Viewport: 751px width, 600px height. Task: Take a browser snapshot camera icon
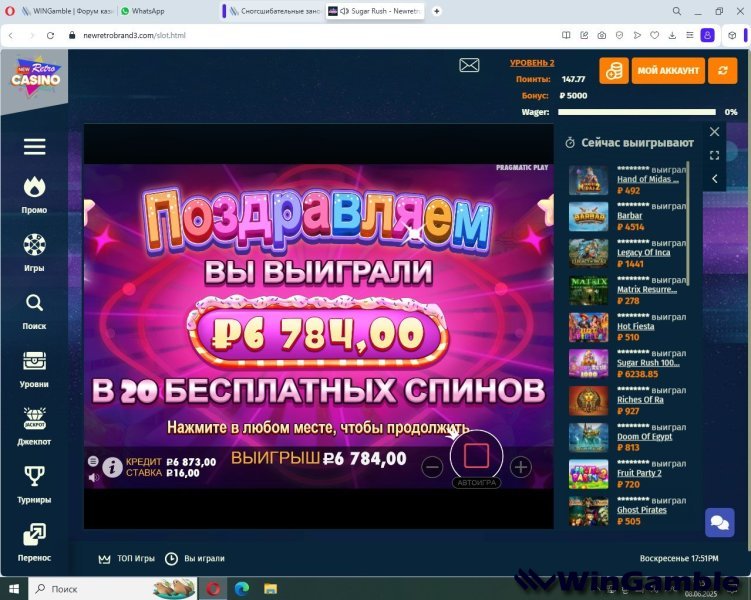tap(602, 35)
